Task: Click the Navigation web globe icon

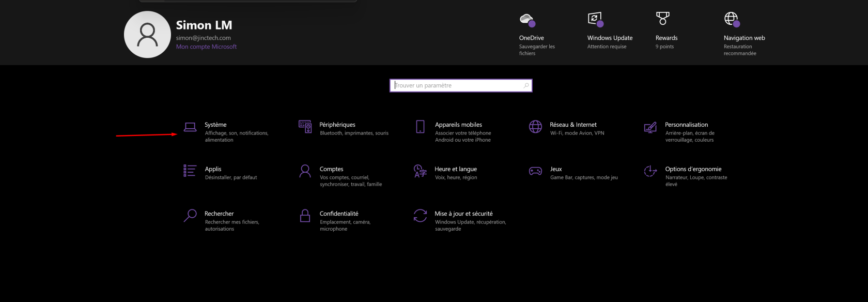Action: coord(732,19)
